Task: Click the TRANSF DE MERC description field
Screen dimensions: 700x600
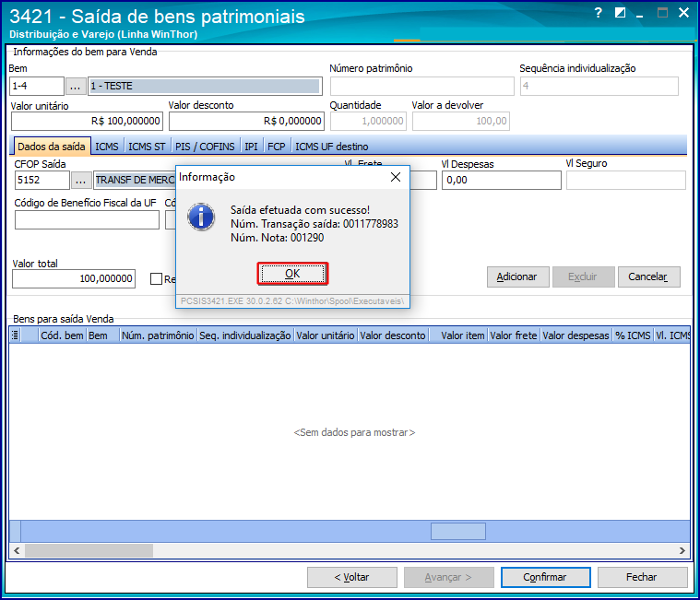Action: pos(135,181)
